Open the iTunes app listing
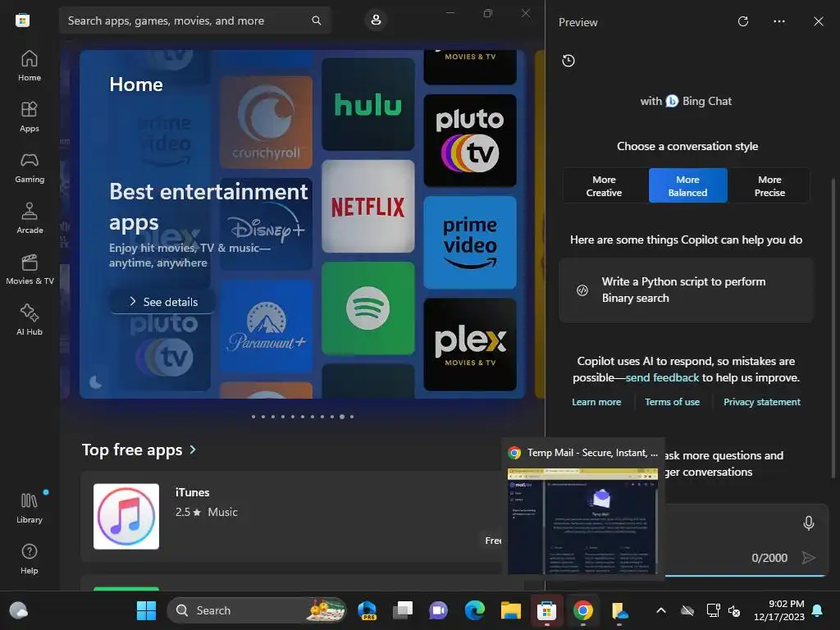This screenshot has width=840, height=630. [x=292, y=517]
